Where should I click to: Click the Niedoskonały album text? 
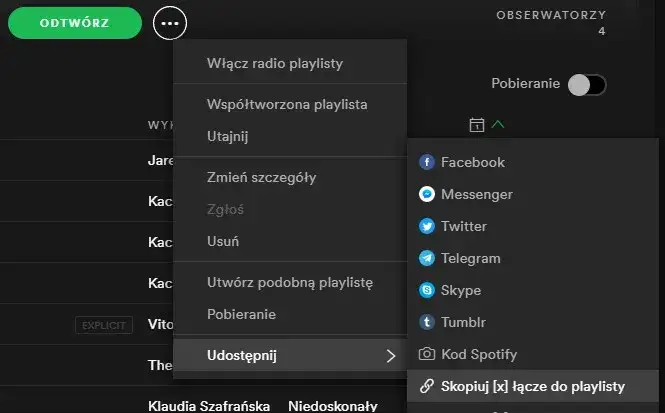pos(332,406)
